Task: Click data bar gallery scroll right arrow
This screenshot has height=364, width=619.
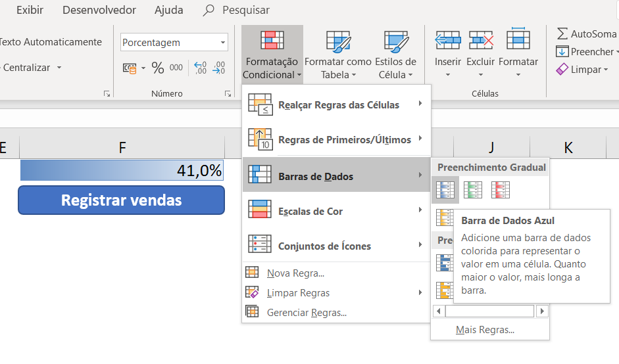Action: pos(542,311)
